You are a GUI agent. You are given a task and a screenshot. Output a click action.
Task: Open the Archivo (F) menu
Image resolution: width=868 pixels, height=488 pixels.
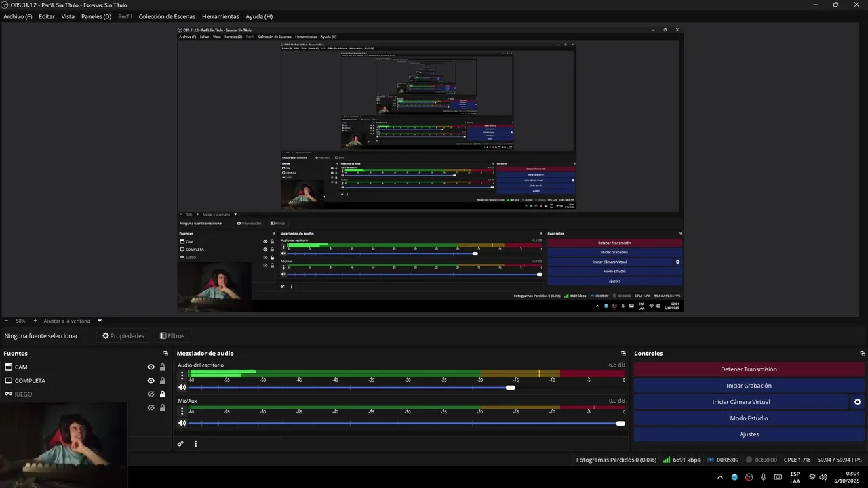18,16
